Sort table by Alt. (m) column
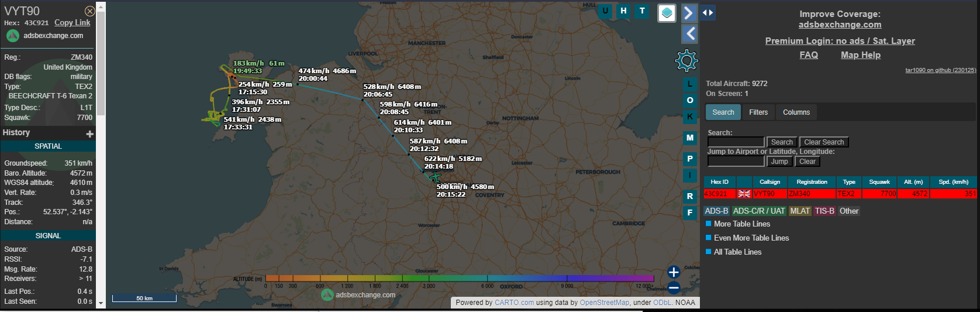Viewport: 980px width, 312px height. [913, 182]
